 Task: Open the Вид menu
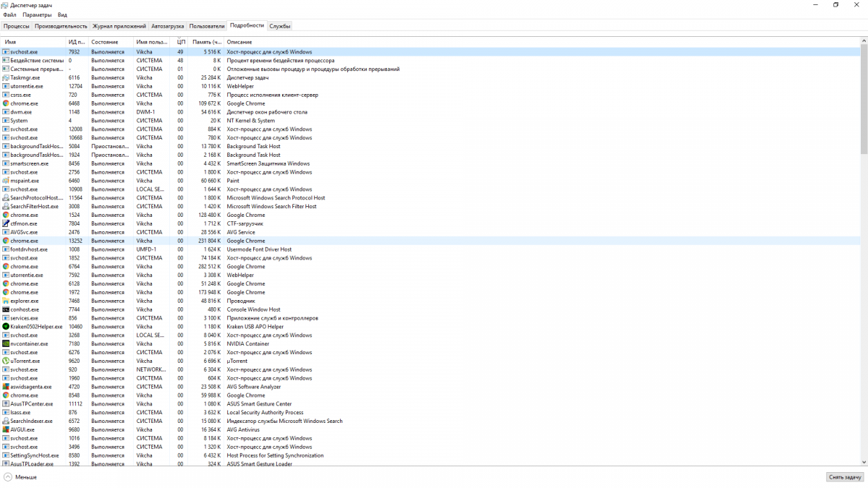(x=62, y=14)
